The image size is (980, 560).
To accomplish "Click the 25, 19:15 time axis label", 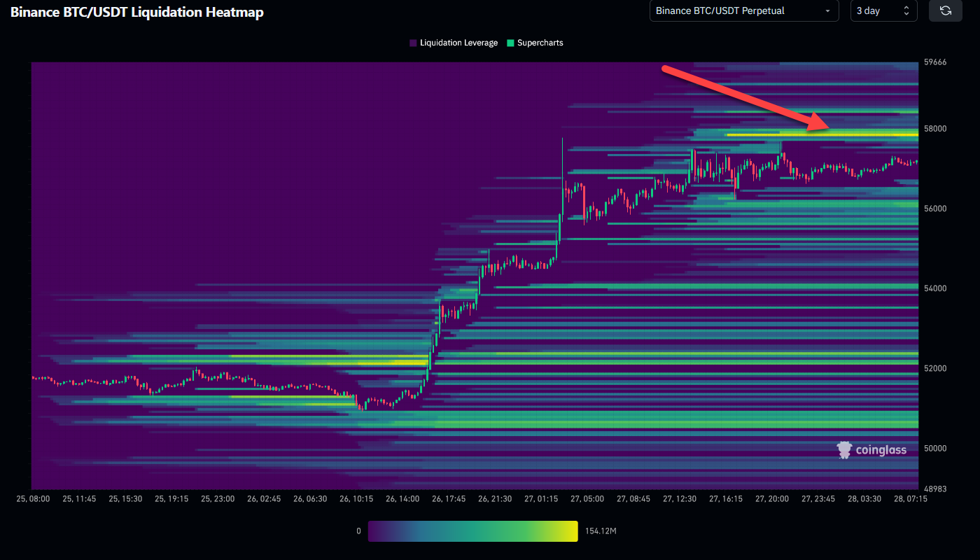I will 171,499.
